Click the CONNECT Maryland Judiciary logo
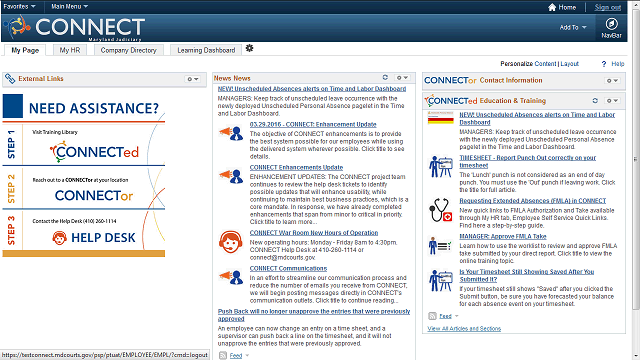This screenshot has width=640, height=360. pyautogui.click(x=74, y=28)
